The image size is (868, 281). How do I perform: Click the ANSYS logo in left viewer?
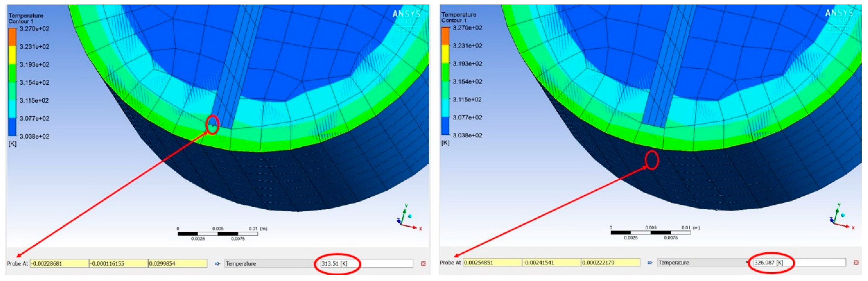406,14
